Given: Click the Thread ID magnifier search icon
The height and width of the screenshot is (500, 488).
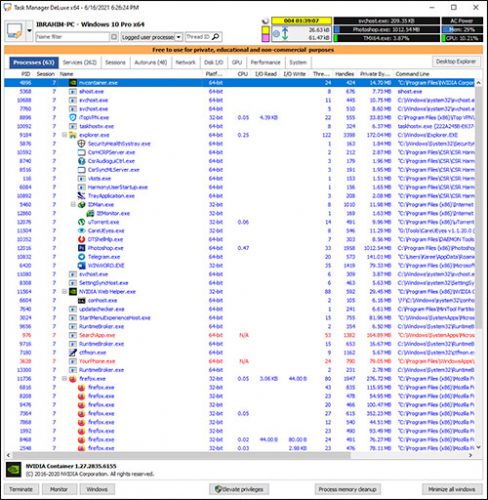Looking at the screenshot, I should click(216, 36).
